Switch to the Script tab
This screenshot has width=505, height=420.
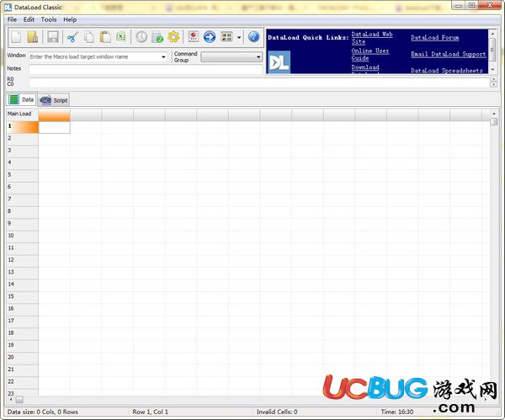coord(54,100)
